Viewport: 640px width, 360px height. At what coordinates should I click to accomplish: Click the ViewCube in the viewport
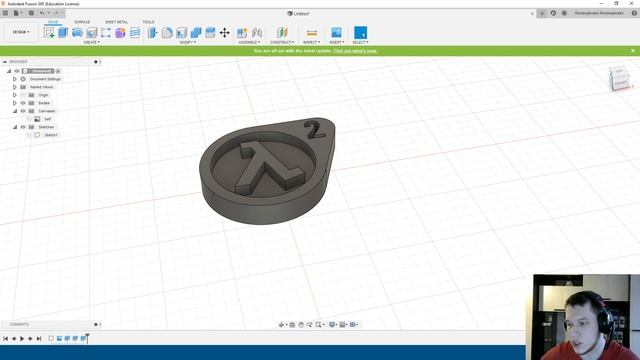coord(620,78)
